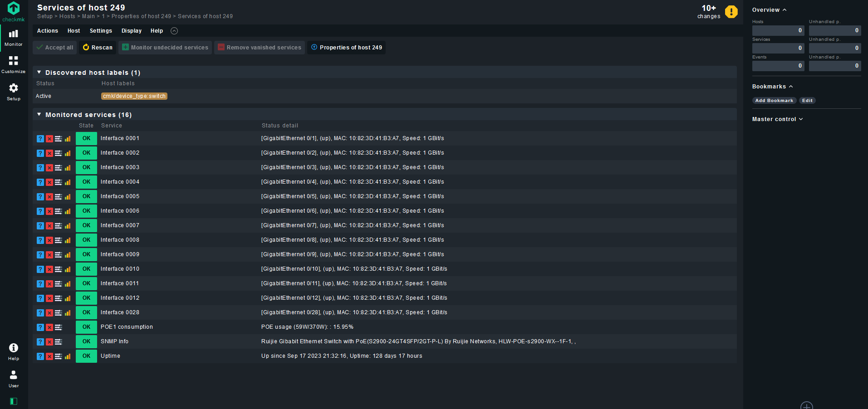Open the Monitor sidebar section
The width and height of the screenshot is (868, 409).
pos(13,37)
